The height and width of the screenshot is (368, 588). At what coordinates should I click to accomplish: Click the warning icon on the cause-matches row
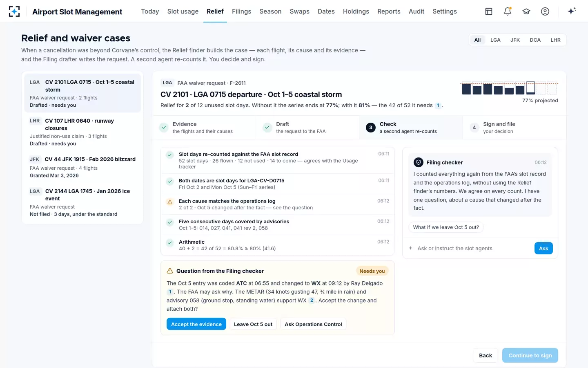(170, 202)
